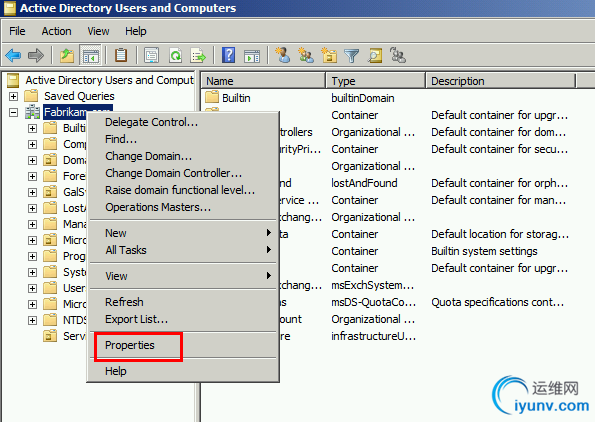Expand the Comp tree folder
The height and width of the screenshot is (422, 595).
[33, 144]
